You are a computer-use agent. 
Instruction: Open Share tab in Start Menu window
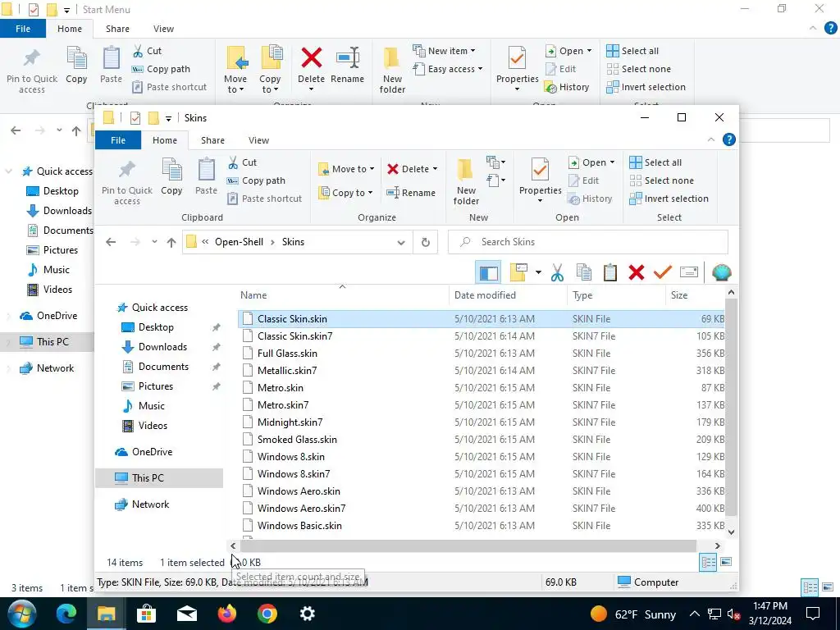tap(117, 29)
